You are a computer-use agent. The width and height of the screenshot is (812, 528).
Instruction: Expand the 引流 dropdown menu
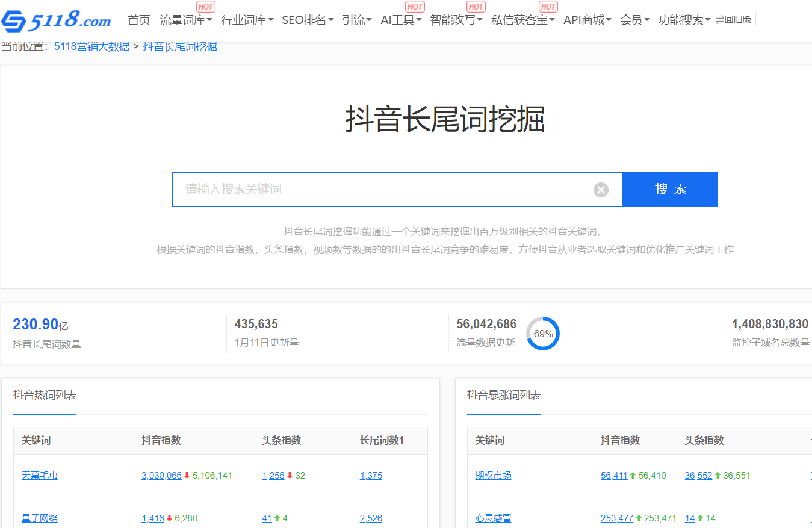357,20
